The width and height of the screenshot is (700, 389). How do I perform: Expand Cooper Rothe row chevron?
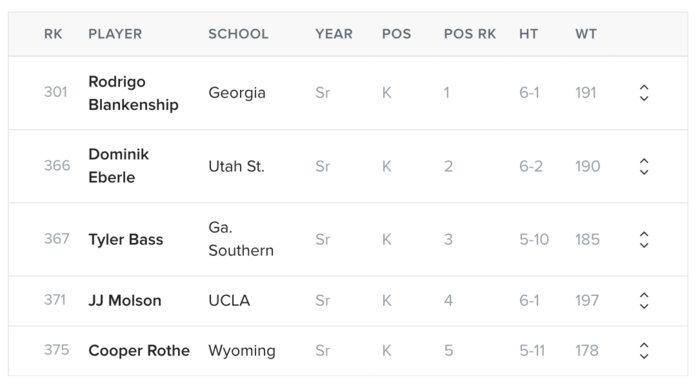(644, 351)
